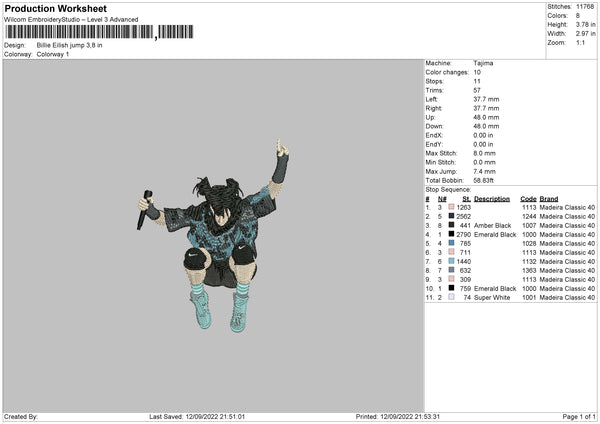Screen dimensions: 600x424
Task: Click the "Up:" label
Action: [430, 117]
